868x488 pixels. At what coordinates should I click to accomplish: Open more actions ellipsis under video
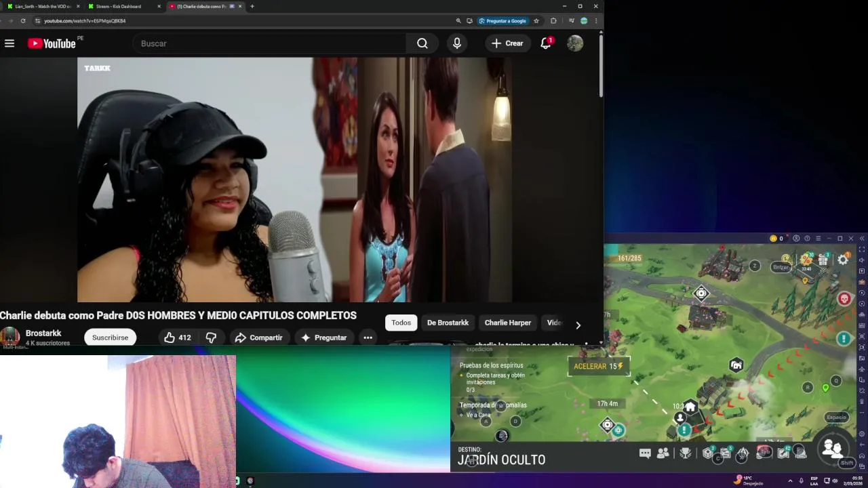point(368,338)
